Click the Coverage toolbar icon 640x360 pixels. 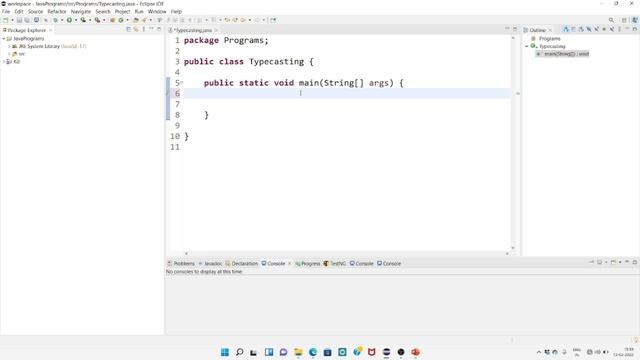pyautogui.click(x=83, y=20)
